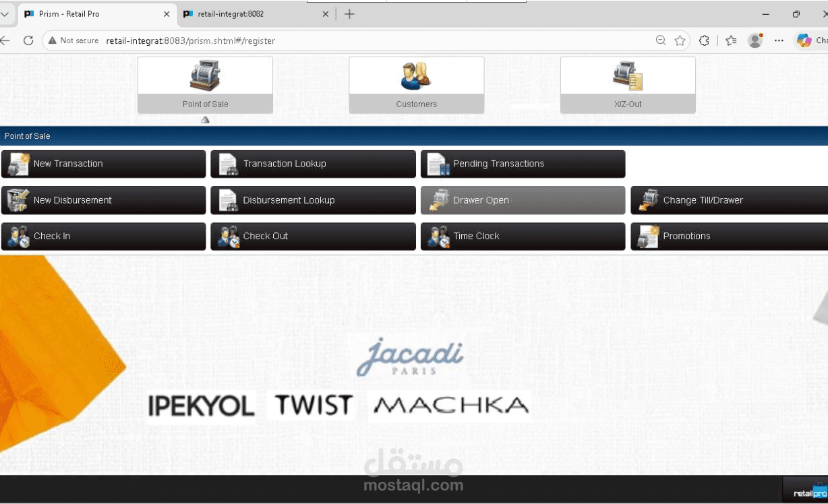The width and height of the screenshot is (828, 504).
Task: Select the Point of Sale menu tile
Action: pos(205,85)
